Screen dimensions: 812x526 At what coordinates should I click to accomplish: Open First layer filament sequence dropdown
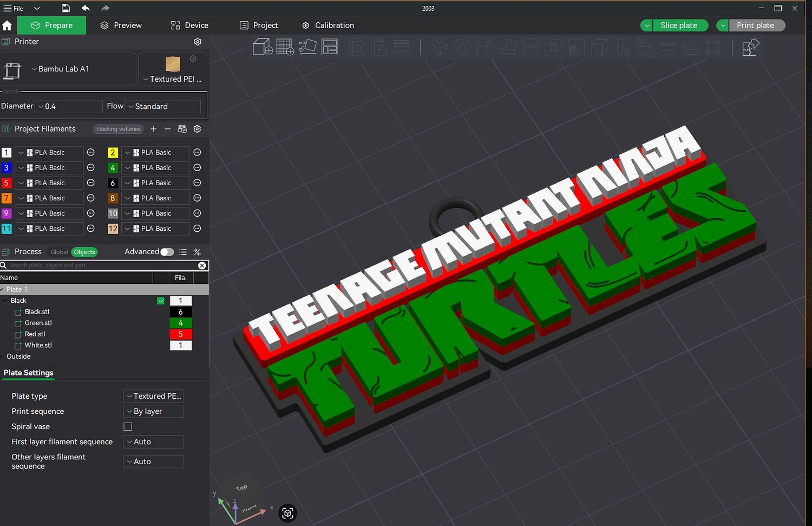(x=154, y=441)
